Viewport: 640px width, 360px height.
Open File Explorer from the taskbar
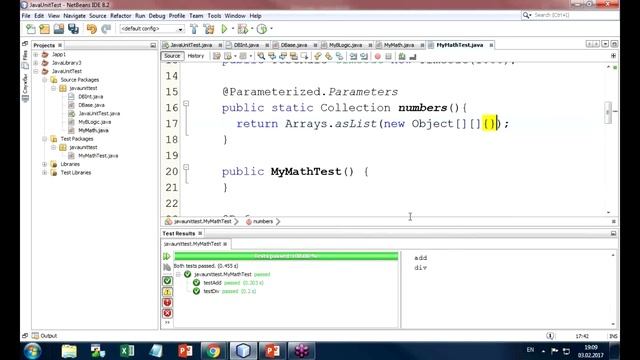69,351
